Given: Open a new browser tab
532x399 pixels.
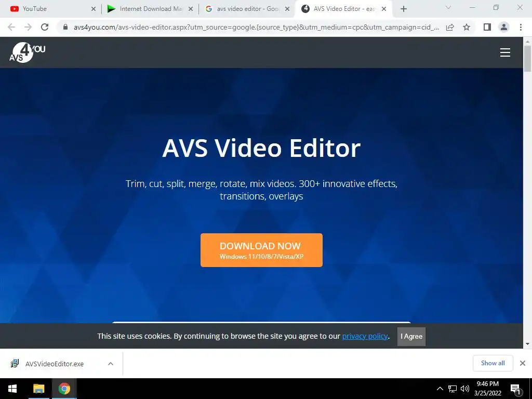Looking at the screenshot, I should (x=403, y=9).
